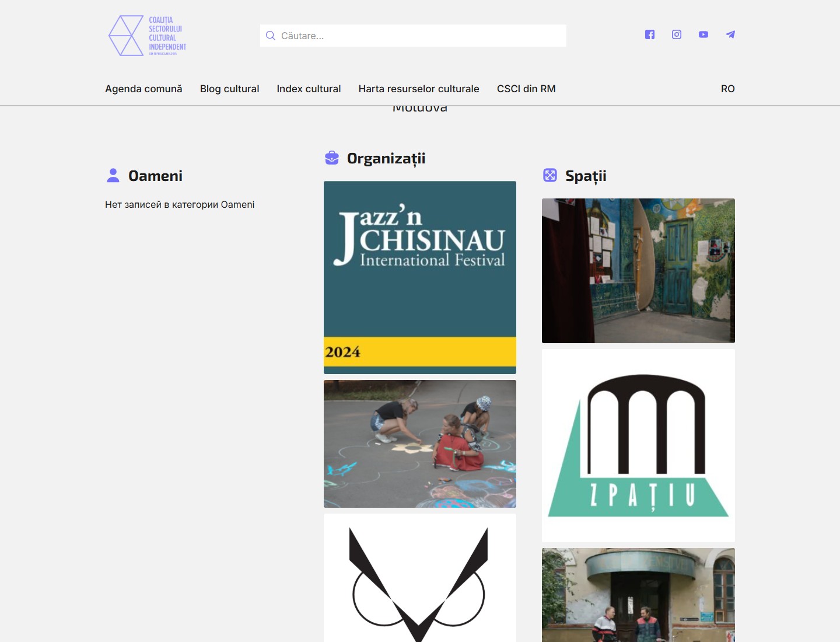Open the Telegram channel icon
840x642 pixels.
click(730, 34)
